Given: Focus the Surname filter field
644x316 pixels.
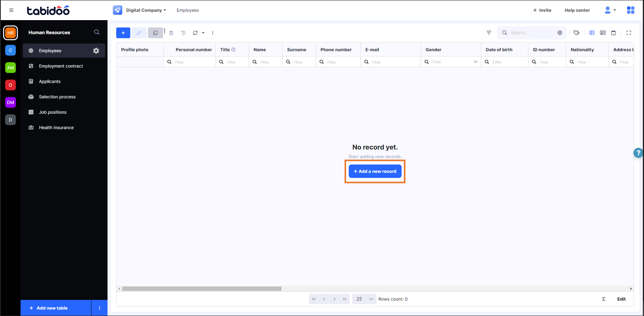Looking at the screenshot, I should click(299, 62).
